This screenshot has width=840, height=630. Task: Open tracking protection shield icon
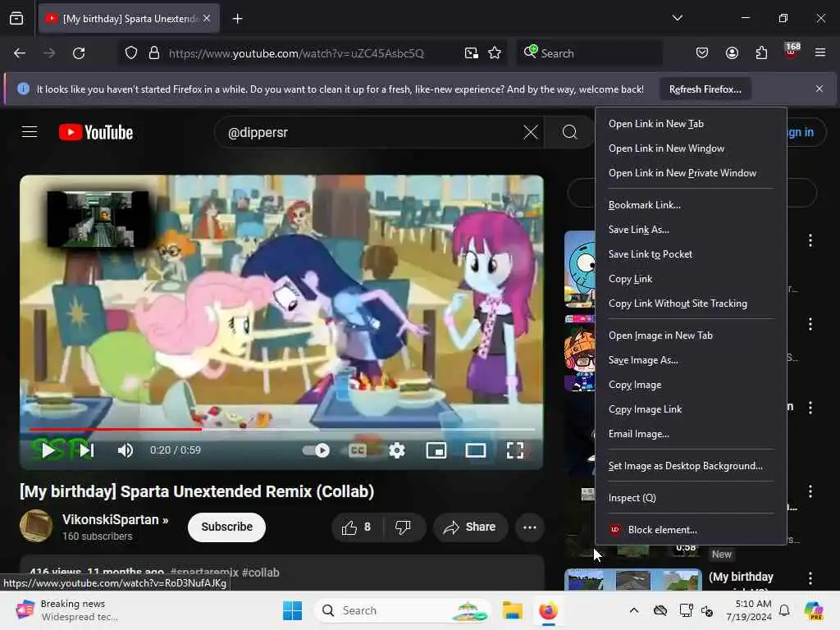point(131,53)
